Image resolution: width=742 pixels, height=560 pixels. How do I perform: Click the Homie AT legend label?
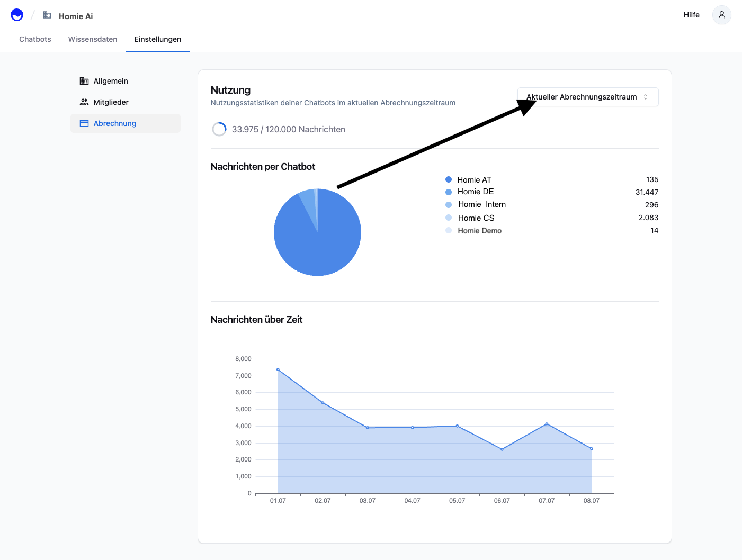(475, 180)
